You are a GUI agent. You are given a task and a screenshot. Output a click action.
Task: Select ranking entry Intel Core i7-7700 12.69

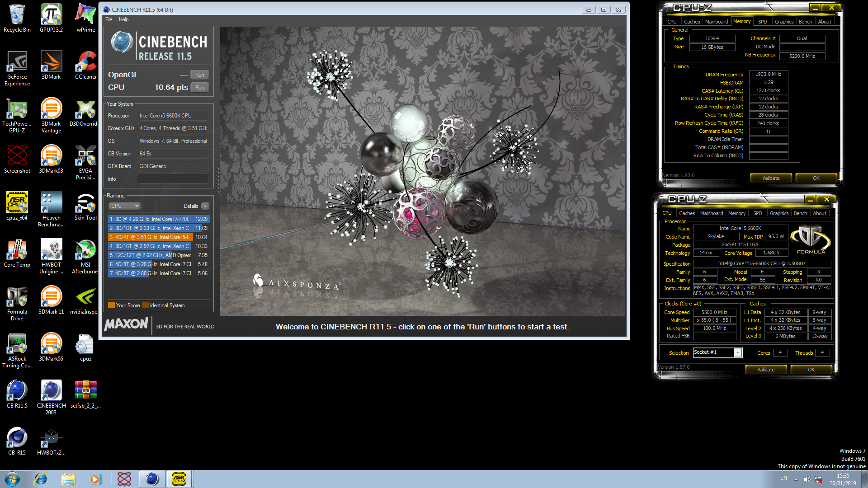pyautogui.click(x=158, y=219)
